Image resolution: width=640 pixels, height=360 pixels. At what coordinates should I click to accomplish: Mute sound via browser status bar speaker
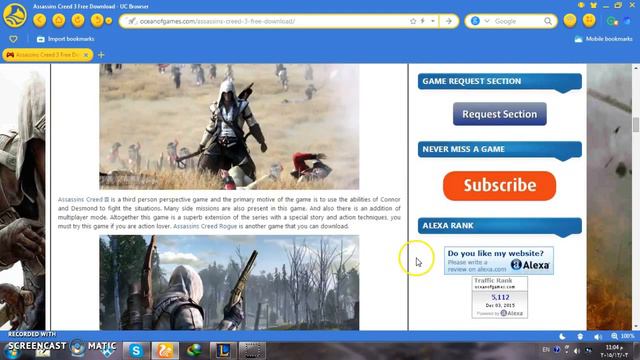point(598,336)
